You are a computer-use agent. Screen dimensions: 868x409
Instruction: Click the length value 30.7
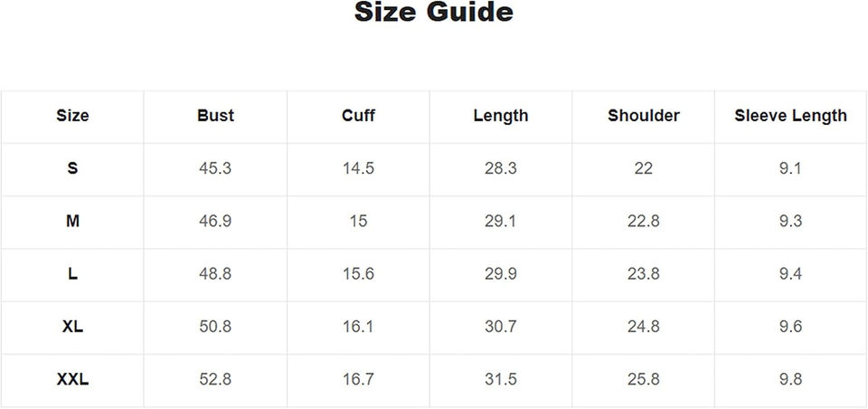[500, 327]
